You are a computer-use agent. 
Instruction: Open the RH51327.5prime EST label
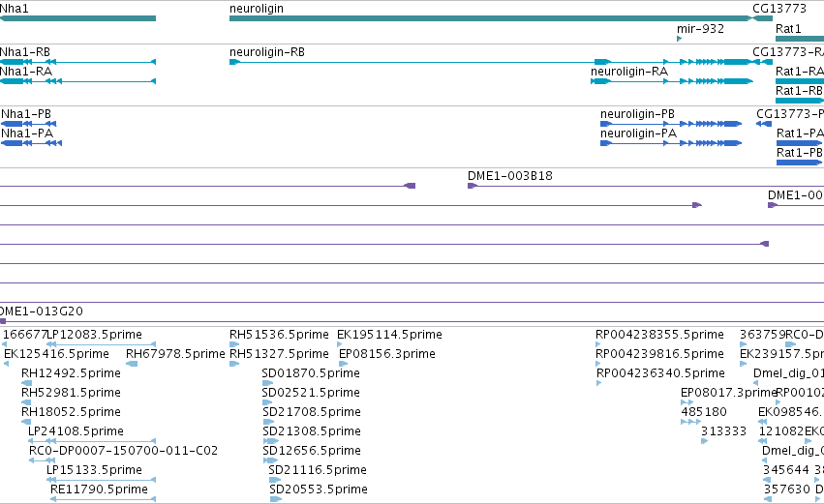[279, 354]
